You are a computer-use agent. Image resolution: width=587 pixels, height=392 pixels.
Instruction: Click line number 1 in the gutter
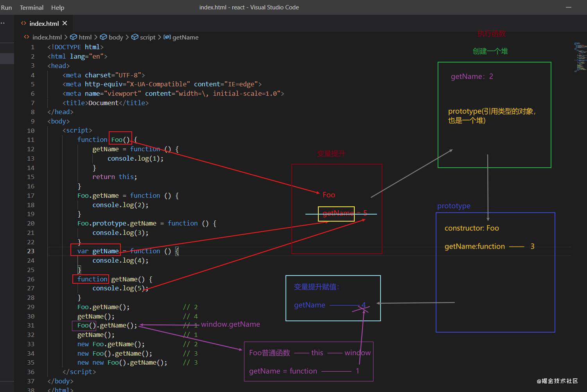click(33, 47)
